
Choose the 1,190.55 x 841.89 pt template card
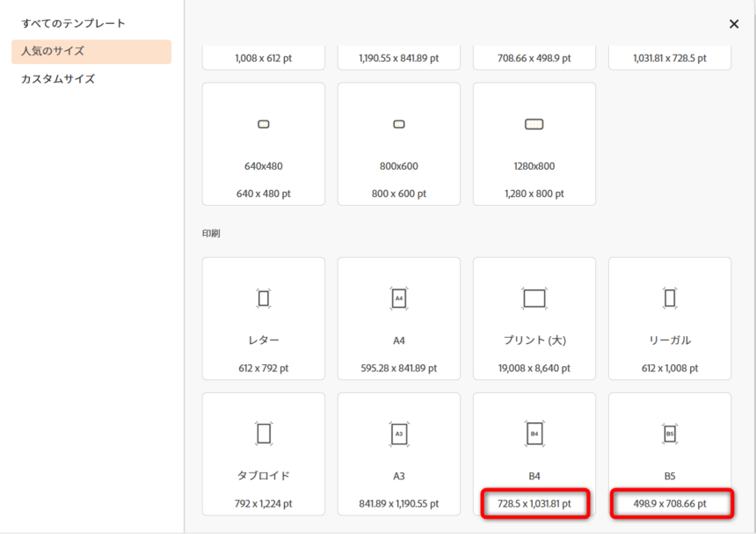398,57
